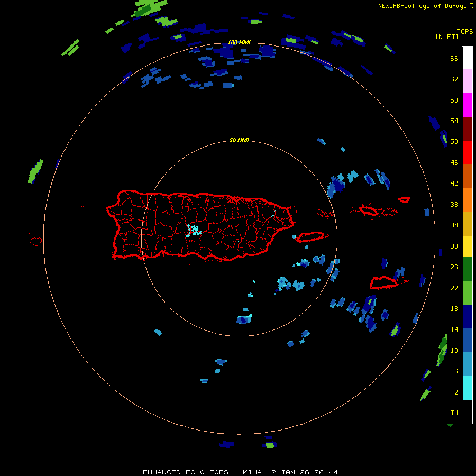Click the black TH legend swatch

467,411
